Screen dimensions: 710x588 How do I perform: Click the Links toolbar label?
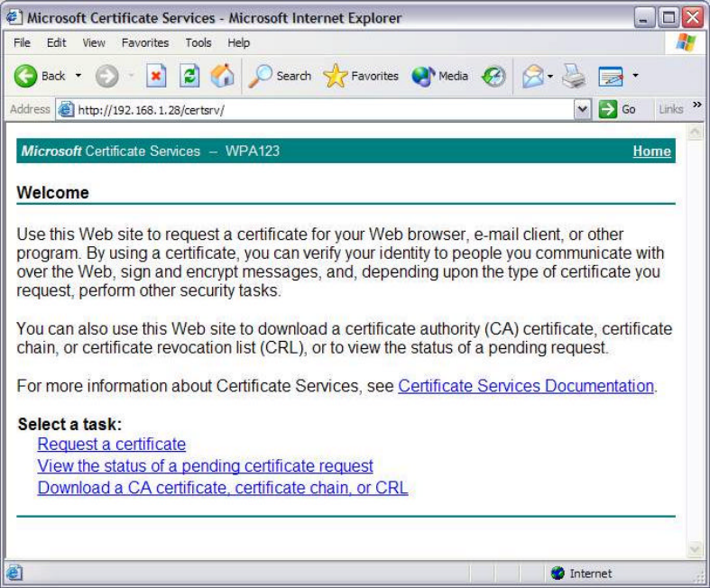coord(670,109)
